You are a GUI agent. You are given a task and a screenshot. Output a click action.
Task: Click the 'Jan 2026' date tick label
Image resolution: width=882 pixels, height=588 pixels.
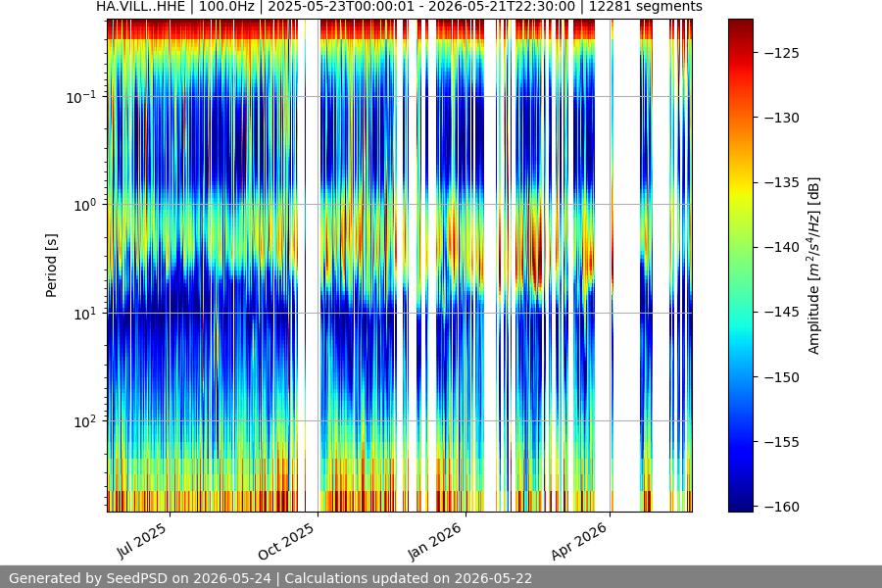pos(434,541)
